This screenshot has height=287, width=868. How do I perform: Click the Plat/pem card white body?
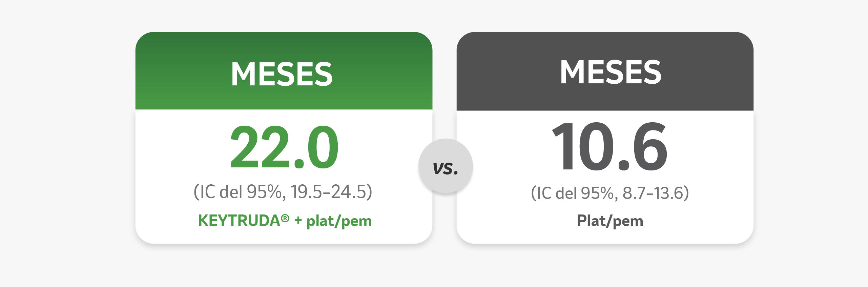pos(605,177)
